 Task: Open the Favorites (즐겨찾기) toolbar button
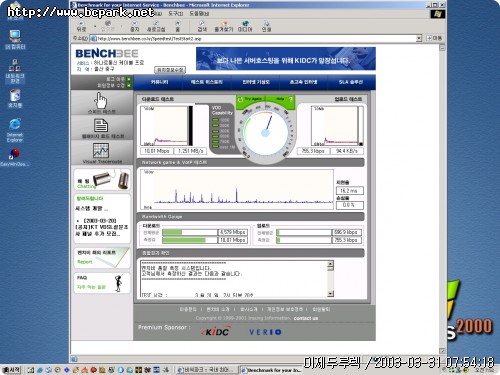tap(224, 26)
